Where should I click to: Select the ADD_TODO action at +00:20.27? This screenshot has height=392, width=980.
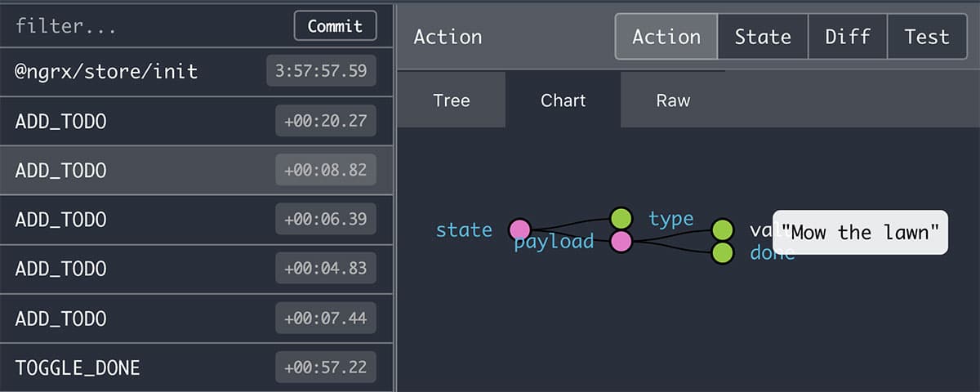[x=196, y=122]
